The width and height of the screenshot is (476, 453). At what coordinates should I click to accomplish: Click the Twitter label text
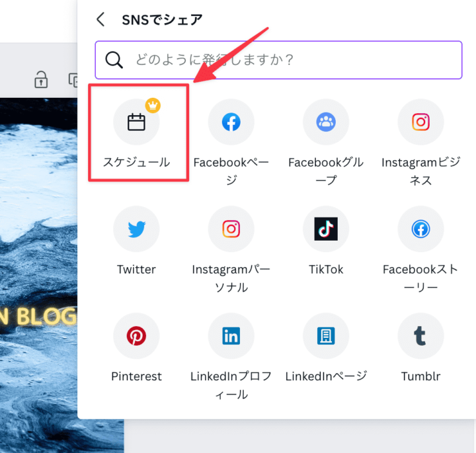click(x=136, y=269)
